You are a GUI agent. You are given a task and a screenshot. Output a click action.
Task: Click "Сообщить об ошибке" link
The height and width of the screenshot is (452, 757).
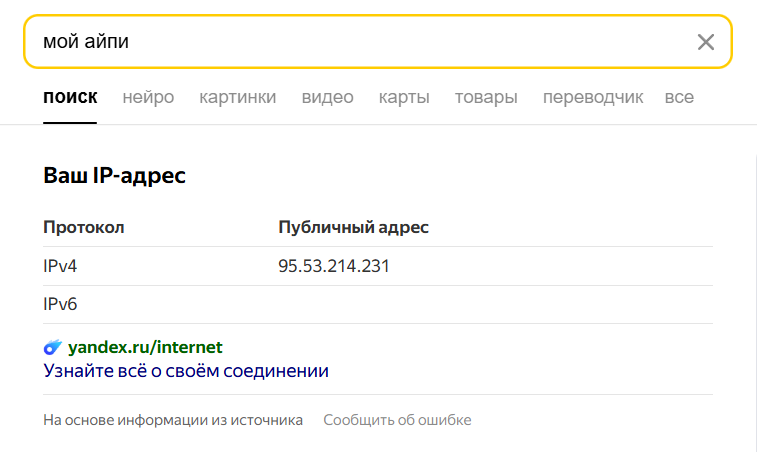click(397, 420)
